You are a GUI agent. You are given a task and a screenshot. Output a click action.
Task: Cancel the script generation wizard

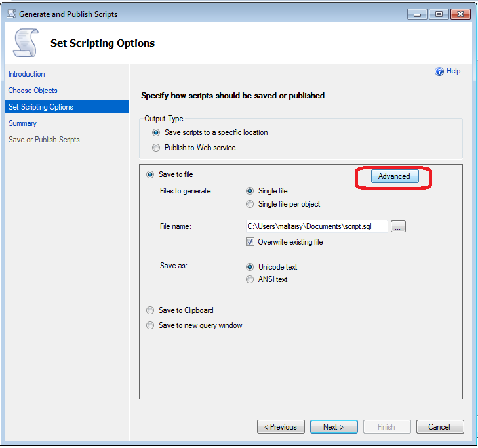point(439,427)
